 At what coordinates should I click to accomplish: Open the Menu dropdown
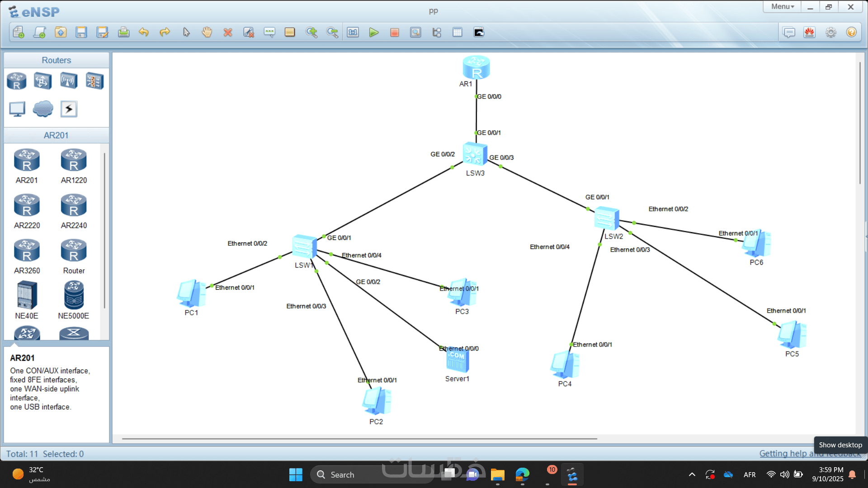pyautogui.click(x=782, y=7)
